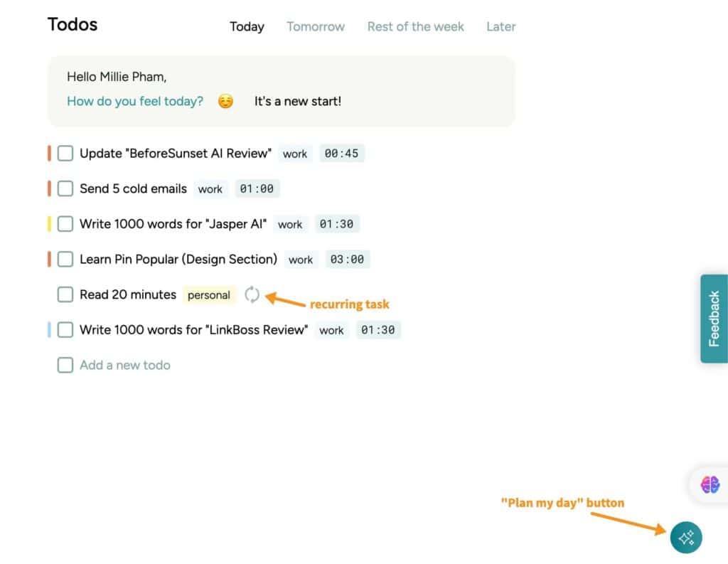Click the 00:45 time estimate on Update BeforeSunset AI Review
Image resolution: width=728 pixels, height=564 pixels.
(342, 153)
